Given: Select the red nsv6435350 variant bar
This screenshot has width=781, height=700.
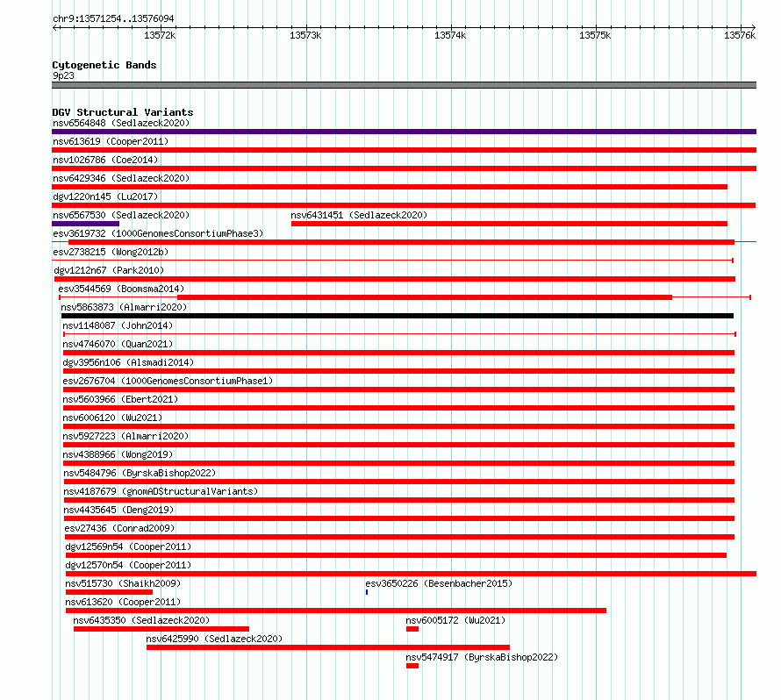Looking at the screenshot, I should [x=161, y=629].
